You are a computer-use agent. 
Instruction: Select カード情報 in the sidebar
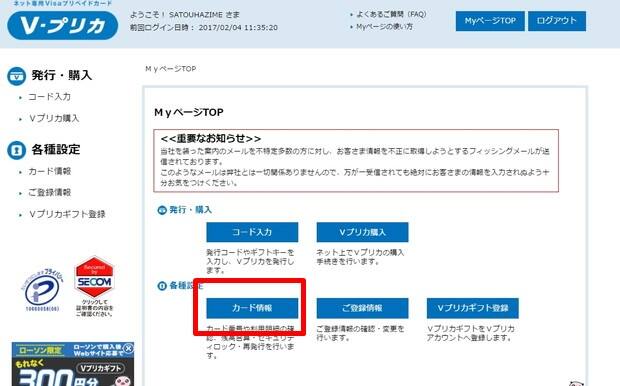pos(49,171)
